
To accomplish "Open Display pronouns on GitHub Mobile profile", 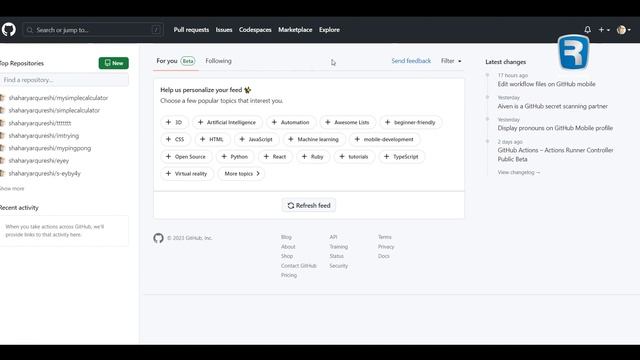I will pyautogui.click(x=555, y=128).
